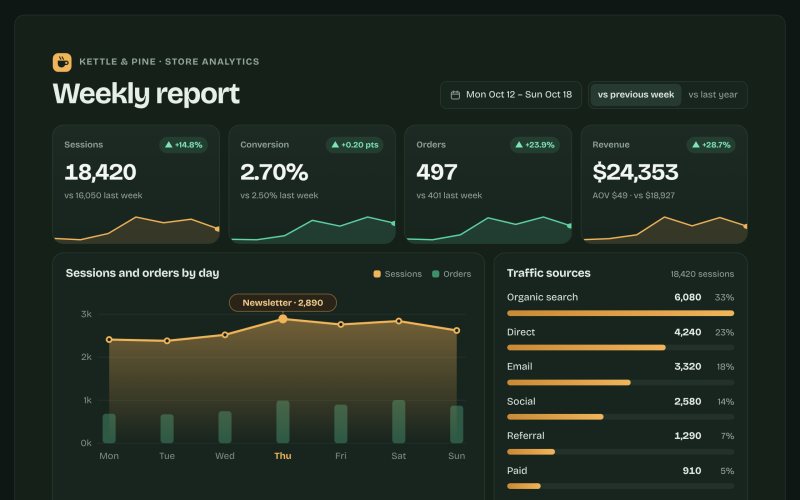Click 'vs 16,050 last week' text

(104, 195)
